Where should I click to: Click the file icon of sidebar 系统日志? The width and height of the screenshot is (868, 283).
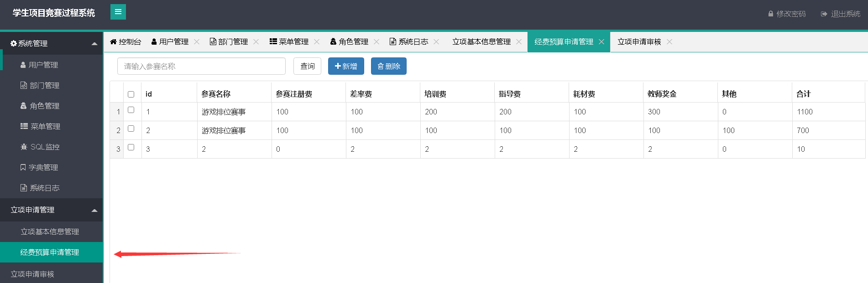(24, 188)
